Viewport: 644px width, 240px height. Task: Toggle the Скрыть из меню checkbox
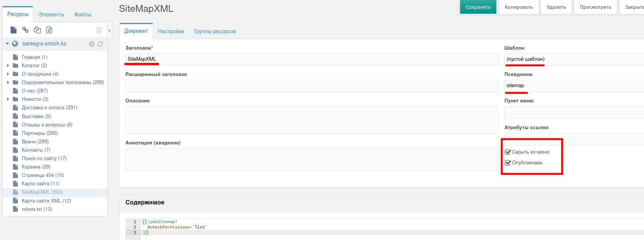(x=508, y=152)
